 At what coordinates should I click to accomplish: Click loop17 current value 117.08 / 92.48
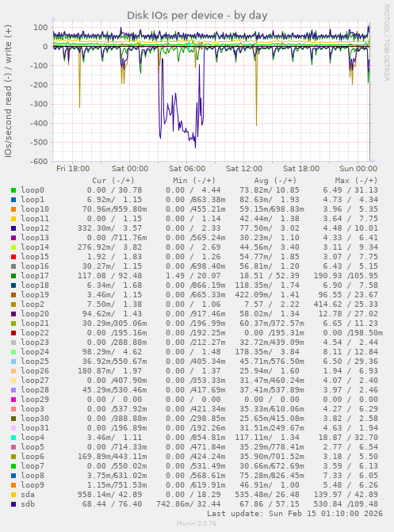coord(109,275)
